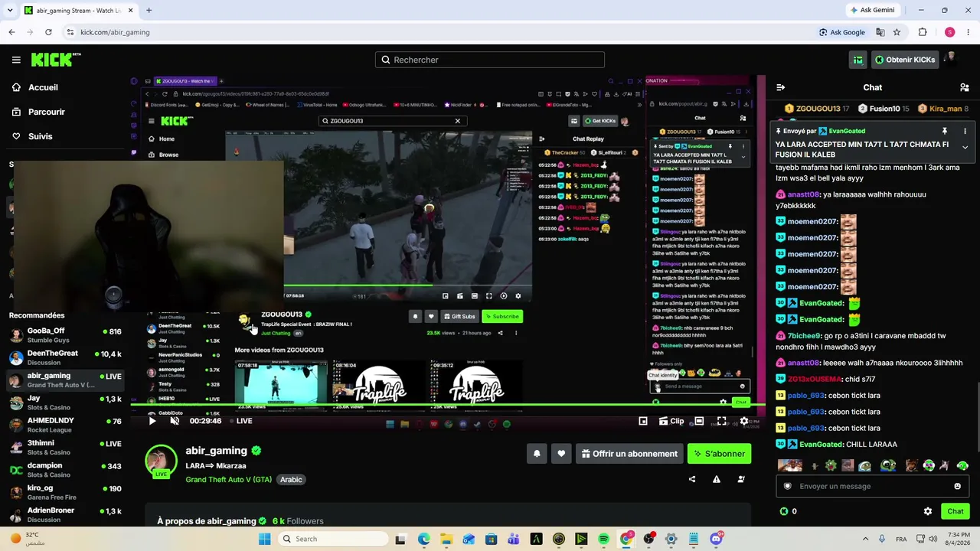Create a Clip from the stream
980x551 pixels.
pos(671,421)
